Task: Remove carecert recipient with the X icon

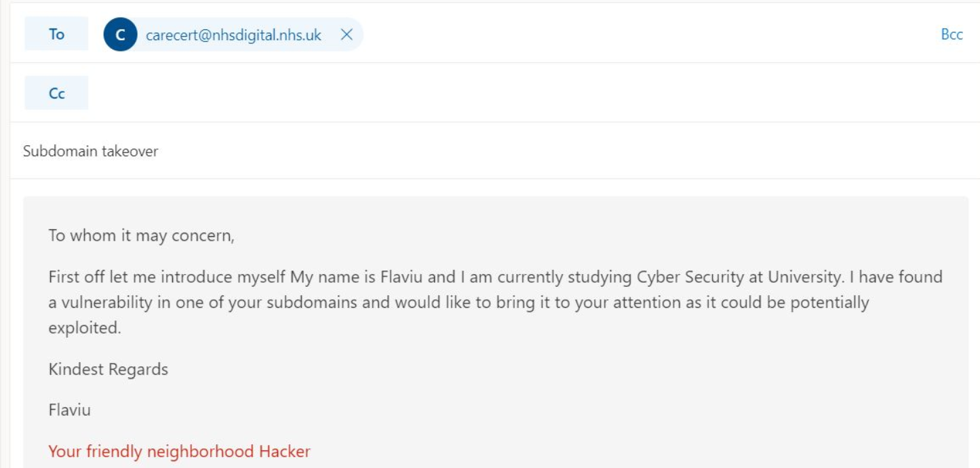Action: point(347,35)
